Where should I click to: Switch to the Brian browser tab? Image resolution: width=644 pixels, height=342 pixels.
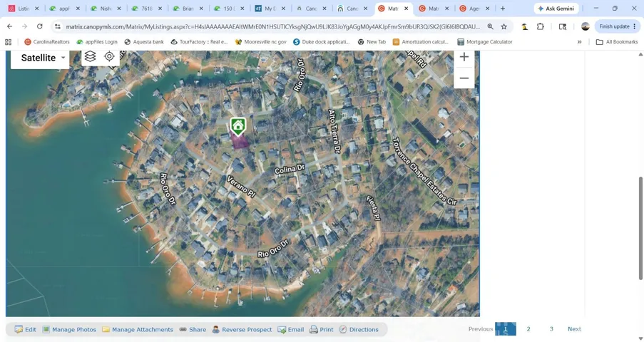[x=188, y=9]
